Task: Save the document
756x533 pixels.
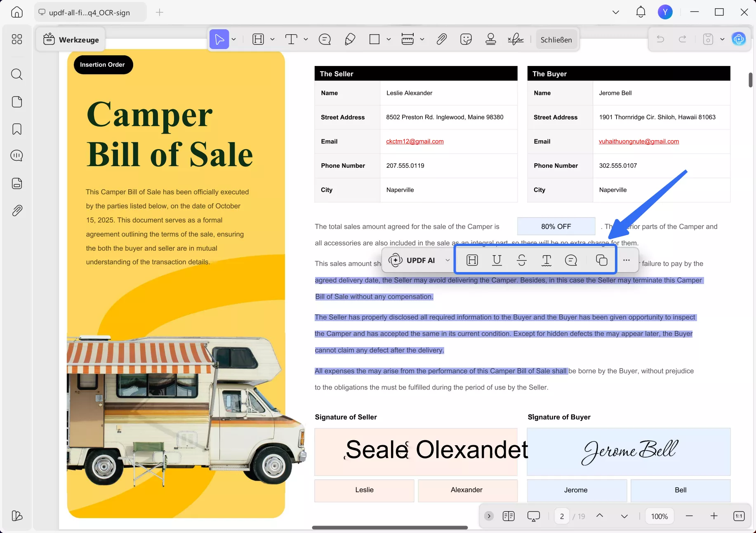Action: [x=708, y=39]
